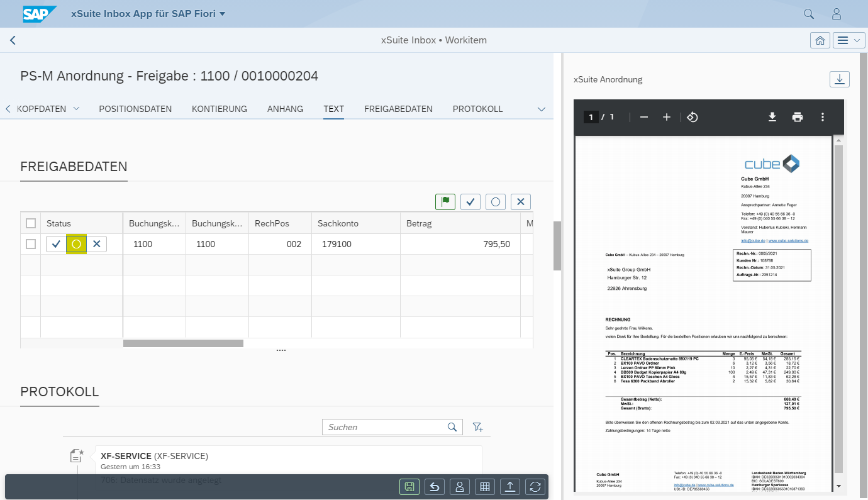The height and width of the screenshot is (500, 868).
Task: Set row status to rejected X
Action: pos(96,244)
